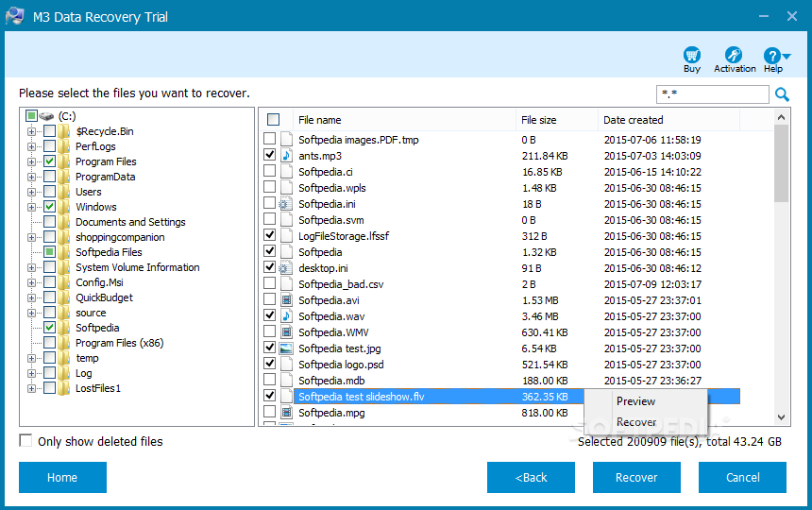
Task: Select the source folder in tree
Action: point(91,313)
